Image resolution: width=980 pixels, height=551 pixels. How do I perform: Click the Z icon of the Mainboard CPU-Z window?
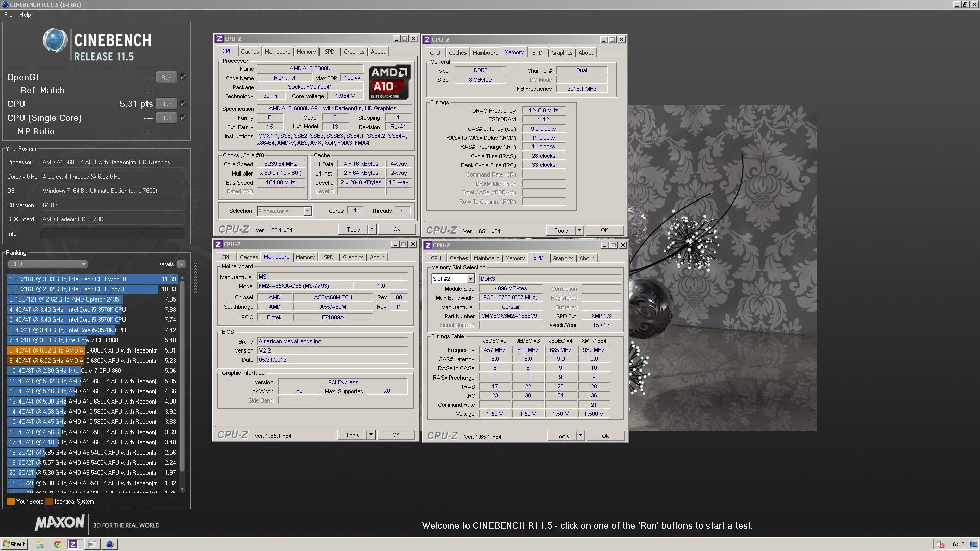(218, 244)
